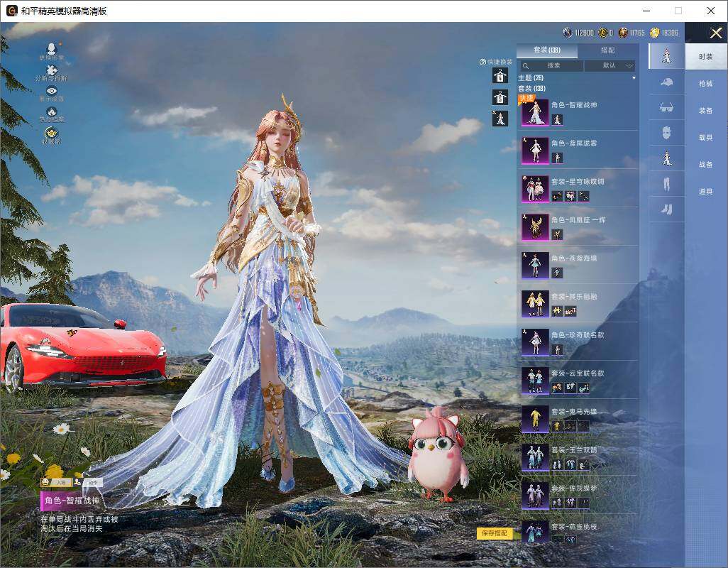Click the pink chick pet companion
The image size is (728, 568).
[x=438, y=454]
